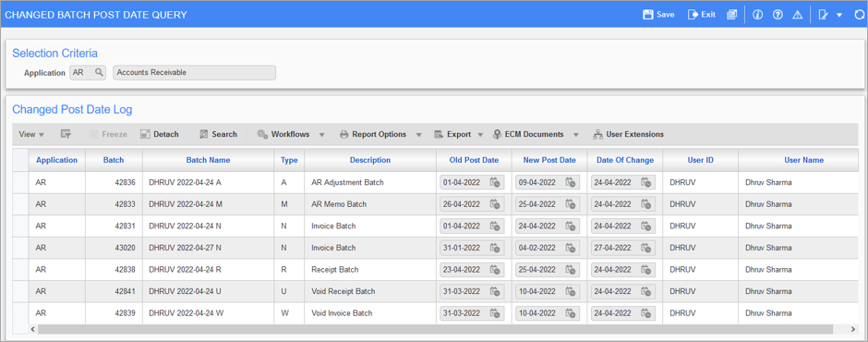The height and width of the screenshot is (342, 868).
Task: Sort by Batch column header
Action: pos(114,160)
